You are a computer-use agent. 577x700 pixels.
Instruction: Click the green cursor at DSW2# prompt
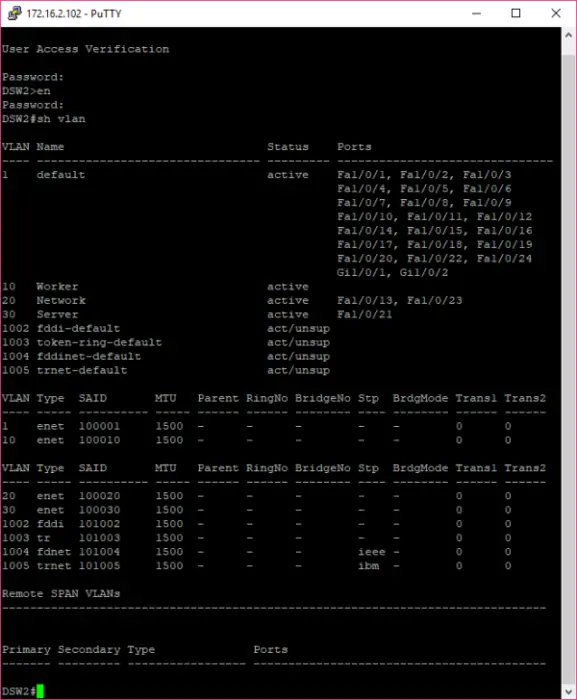tap(40, 691)
